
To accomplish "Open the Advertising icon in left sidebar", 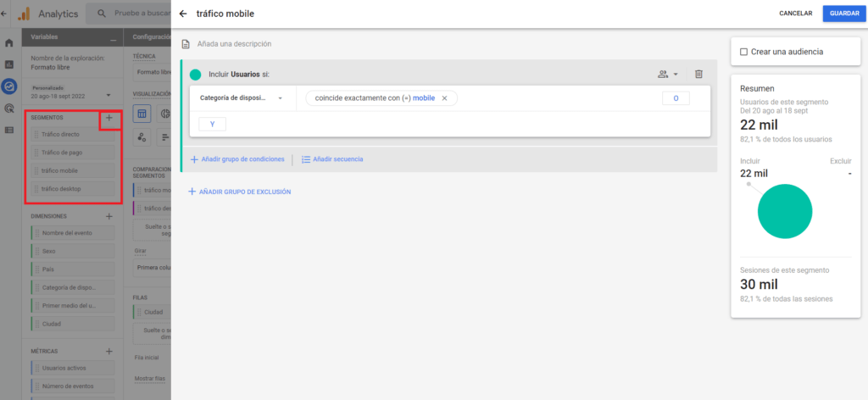I will tap(8, 108).
